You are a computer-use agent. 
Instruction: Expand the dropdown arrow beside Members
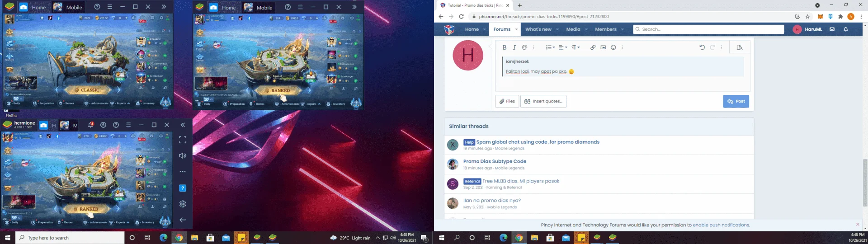point(623,29)
